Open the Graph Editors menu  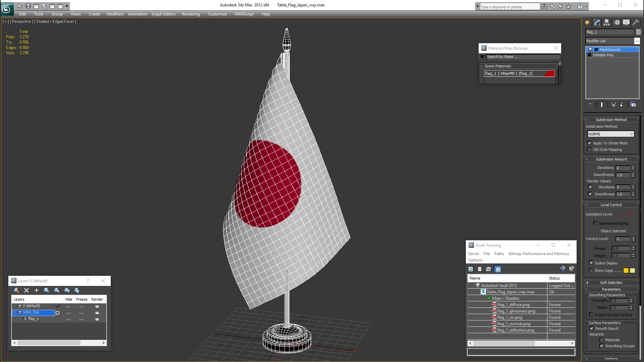[163, 14]
